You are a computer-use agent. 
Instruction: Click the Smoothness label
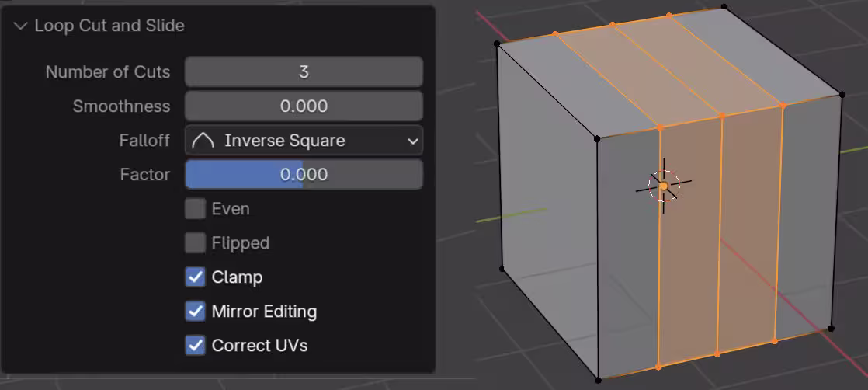pos(121,106)
